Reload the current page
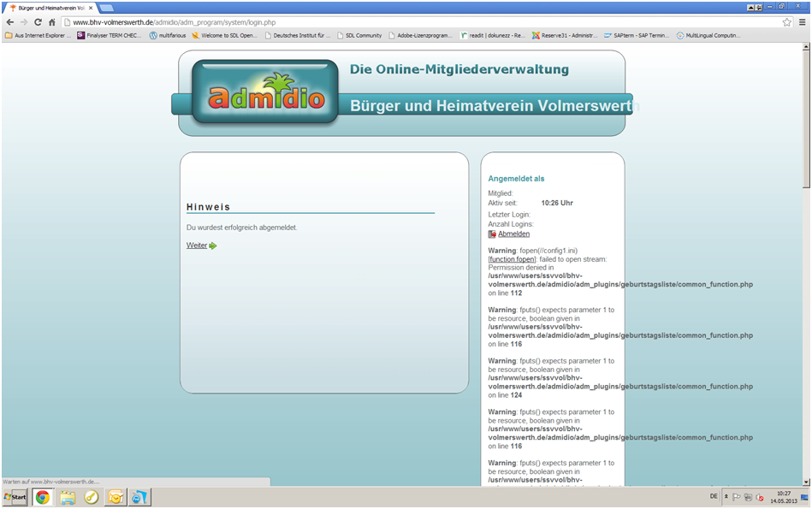812x509 pixels. pyautogui.click(x=38, y=21)
